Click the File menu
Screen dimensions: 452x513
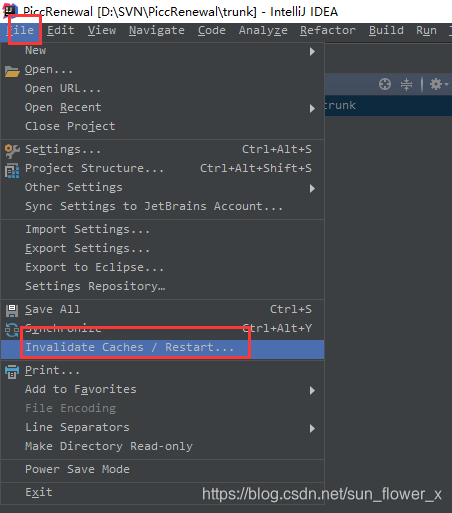point(20,30)
